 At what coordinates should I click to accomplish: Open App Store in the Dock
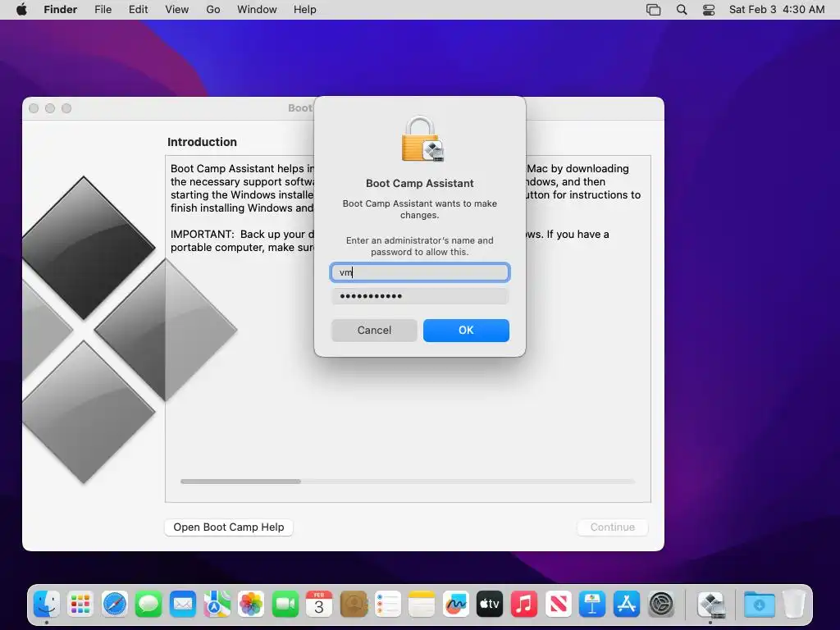pyautogui.click(x=626, y=605)
